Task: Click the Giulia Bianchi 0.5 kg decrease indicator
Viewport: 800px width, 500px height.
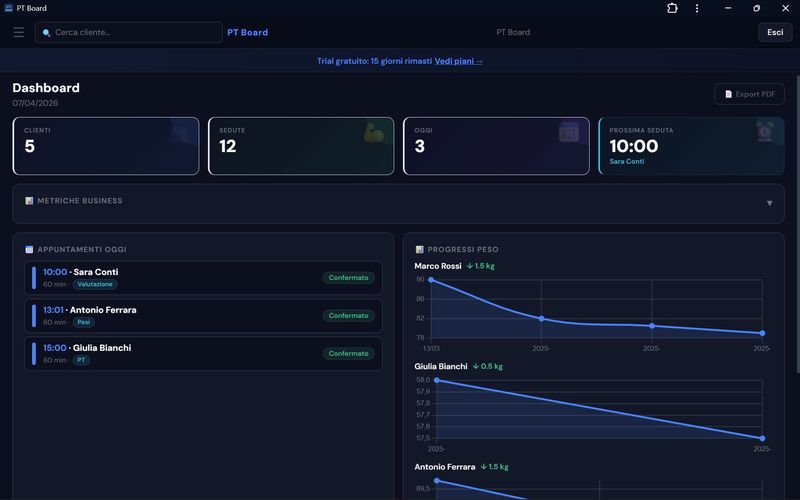Action: (488, 366)
